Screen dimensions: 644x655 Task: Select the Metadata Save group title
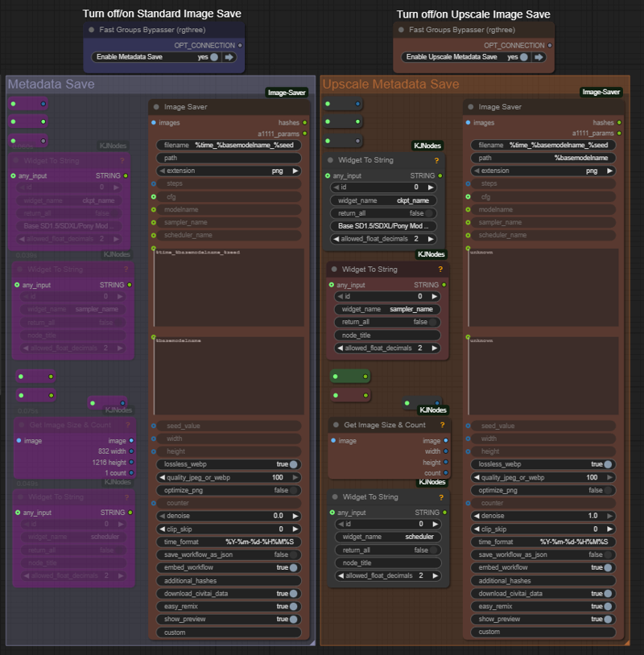click(x=51, y=84)
